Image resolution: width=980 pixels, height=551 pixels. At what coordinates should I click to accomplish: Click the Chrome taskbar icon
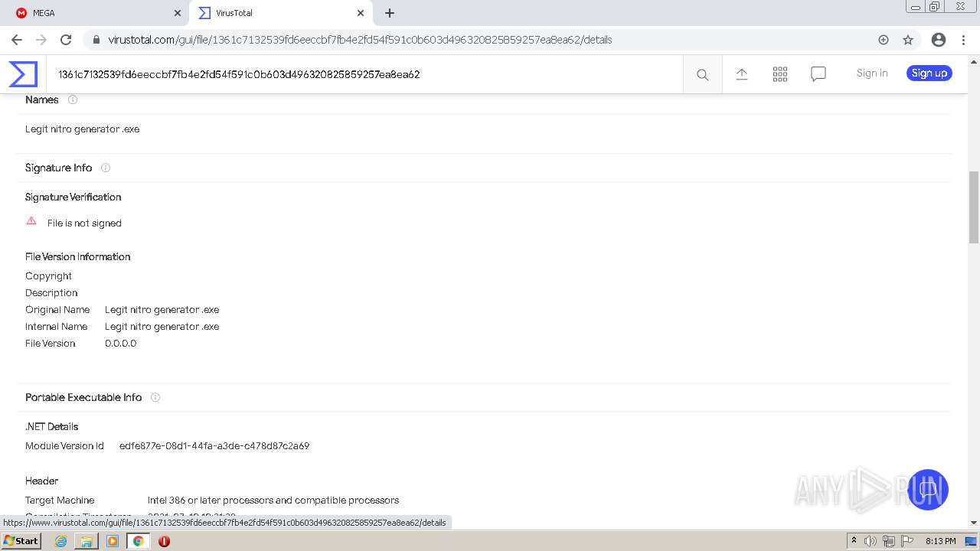click(139, 541)
